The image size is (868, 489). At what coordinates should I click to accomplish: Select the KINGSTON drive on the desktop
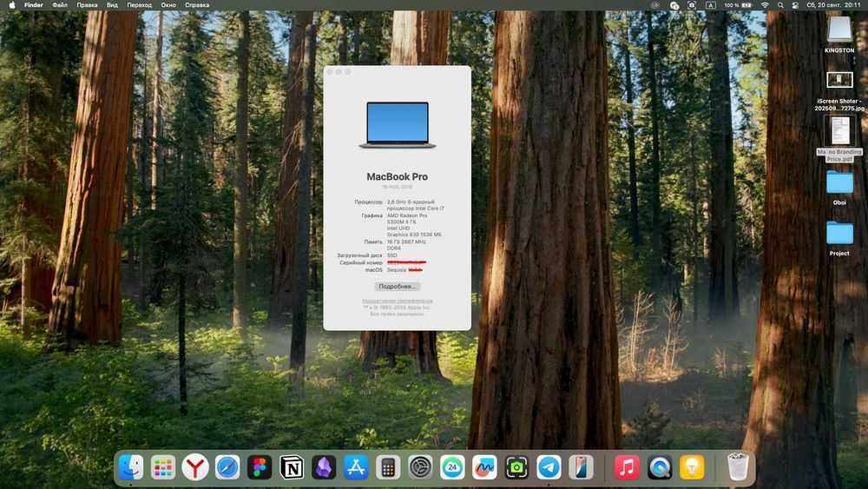[839, 35]
